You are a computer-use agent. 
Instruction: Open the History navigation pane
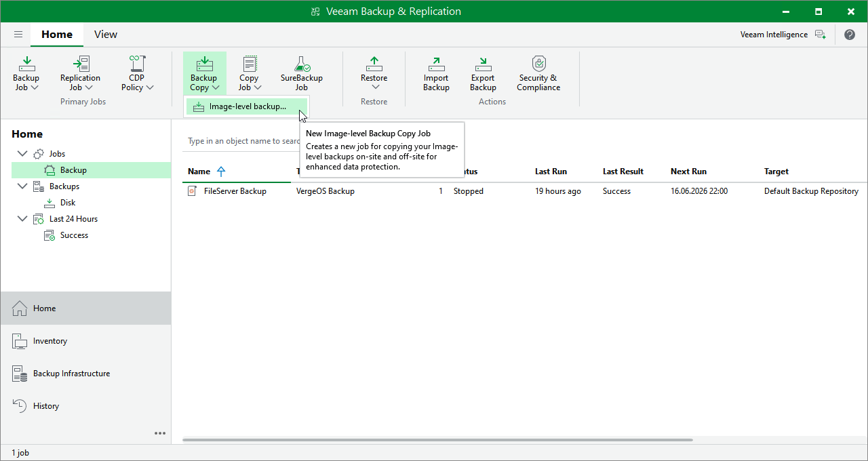click(85, 406)
